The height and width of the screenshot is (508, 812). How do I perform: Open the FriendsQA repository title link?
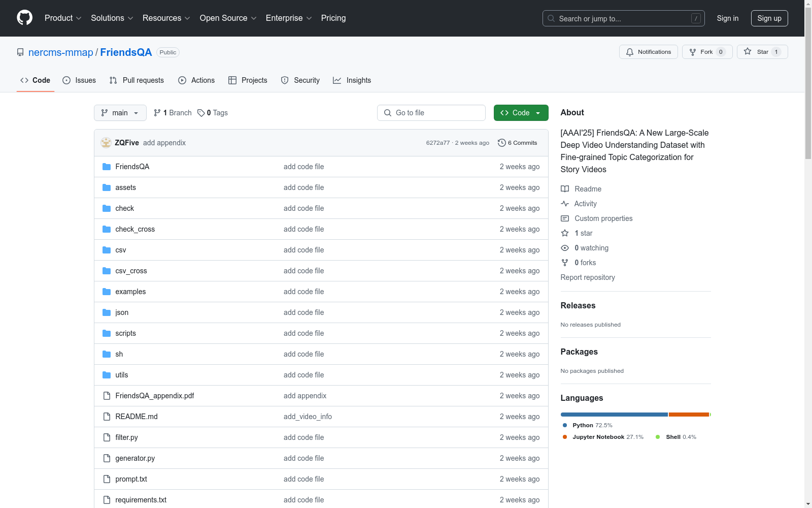(126, 52)
